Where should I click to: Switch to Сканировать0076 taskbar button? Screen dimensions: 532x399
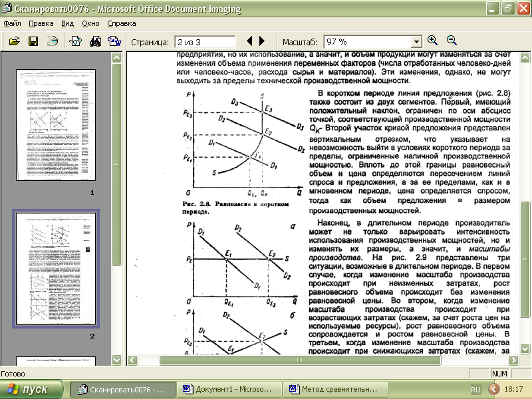(x=123, y=389)
